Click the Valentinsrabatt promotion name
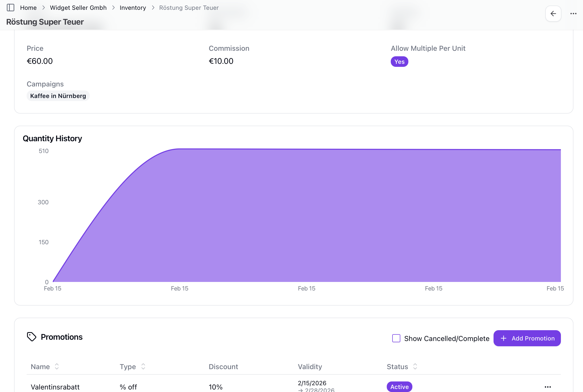Screen dimensions: 583x392 point(55,387)
